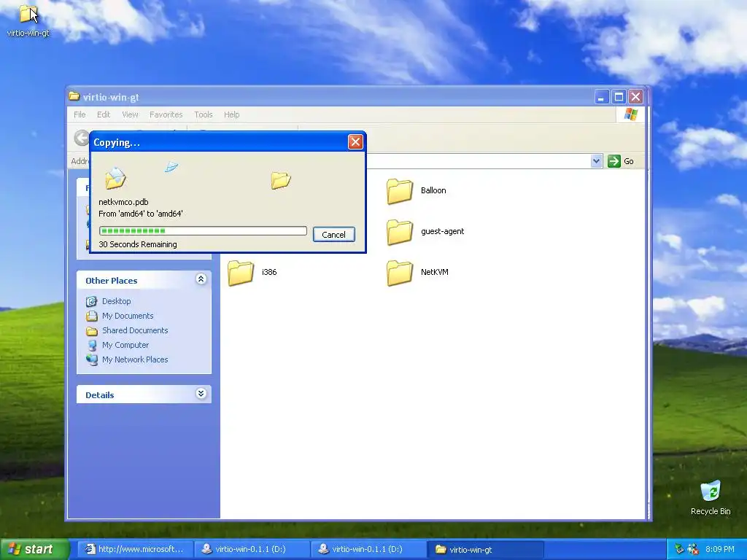Open the Edit menu
747x560 pixels.
(x=104, y=114)
